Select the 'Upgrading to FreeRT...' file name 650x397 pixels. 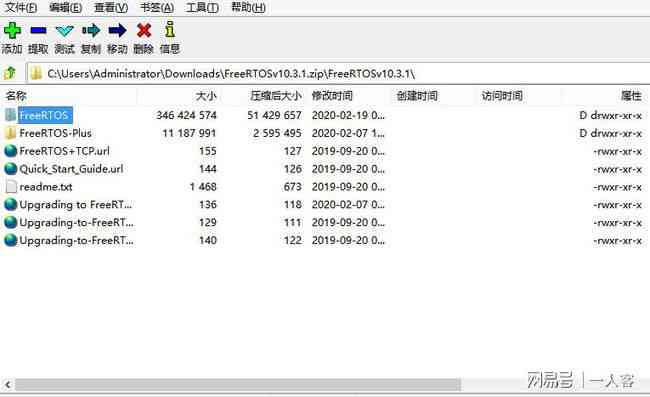(76, 205)
